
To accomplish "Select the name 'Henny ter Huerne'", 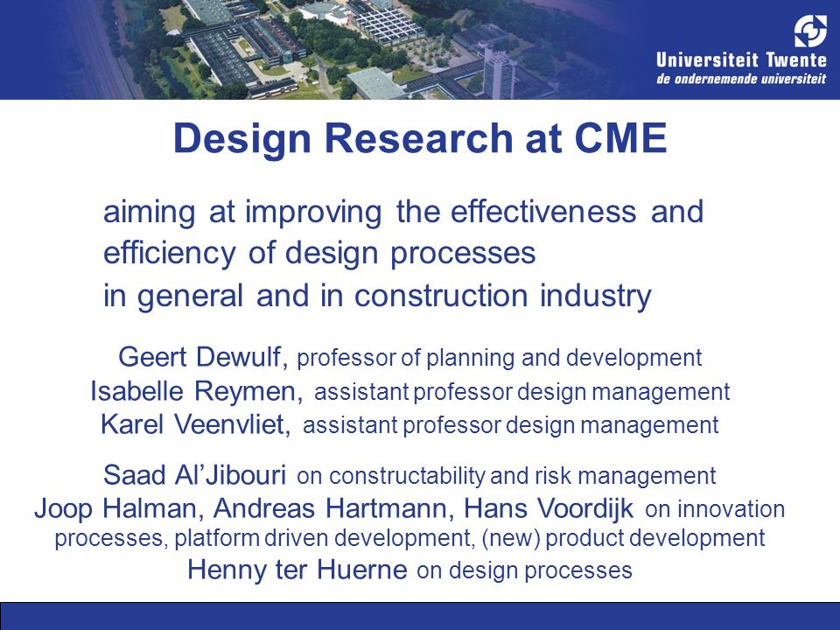I will (297, 570).
